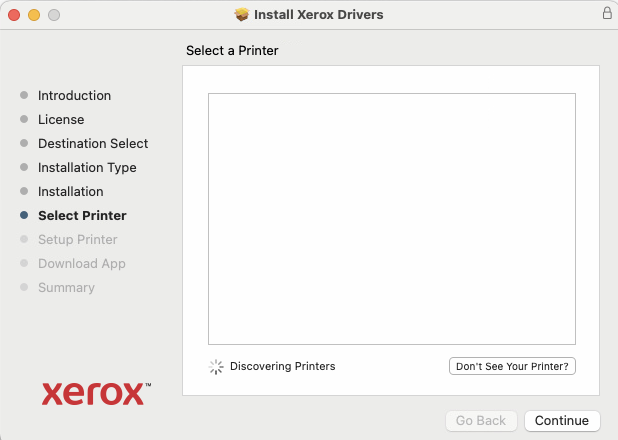618x440 pixels.
Task: Select the Introduction step in the sidebar
Action: click(x=74, y=95)
